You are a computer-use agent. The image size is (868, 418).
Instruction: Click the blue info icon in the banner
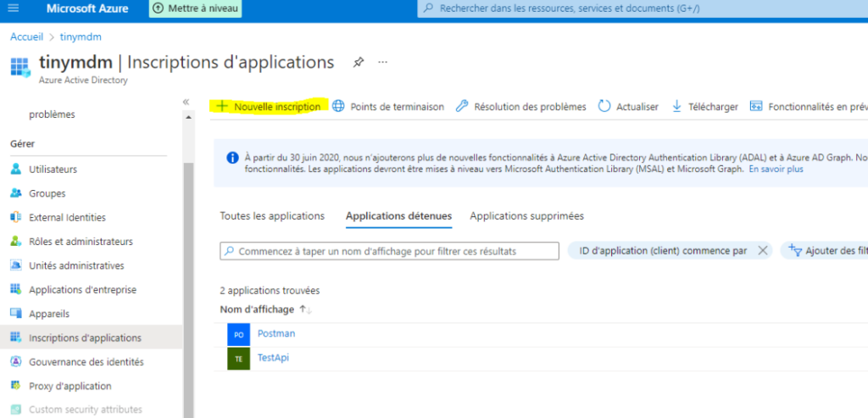(x=232, y=158)
